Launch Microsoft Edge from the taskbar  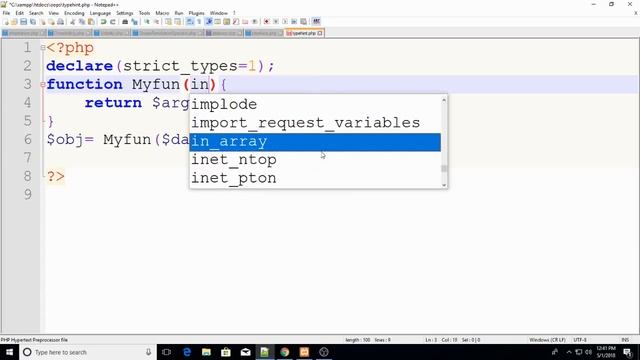click(187, 352)
